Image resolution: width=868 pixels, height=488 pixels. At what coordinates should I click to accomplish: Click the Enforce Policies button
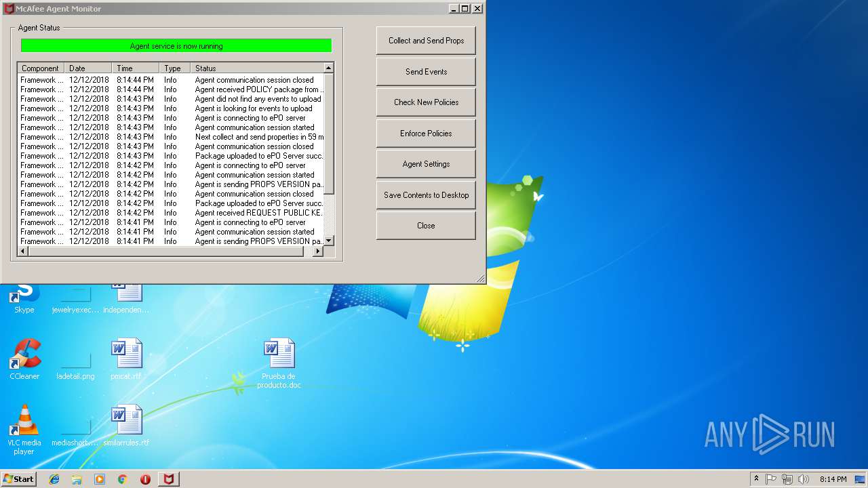(x=426, y=134)
